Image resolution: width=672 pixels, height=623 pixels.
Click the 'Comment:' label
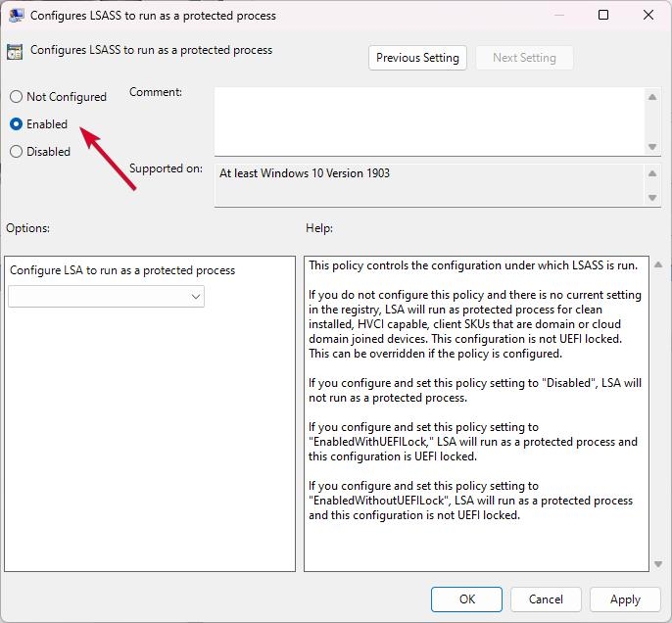[156, 92]
